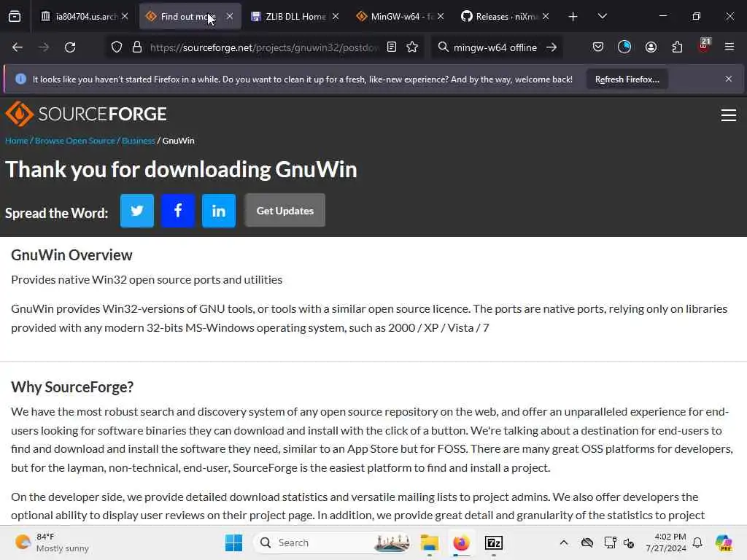The image size is (747, 560).
Task: Close the ZLIB DLL Home tab
Action: tap(336, 16)
